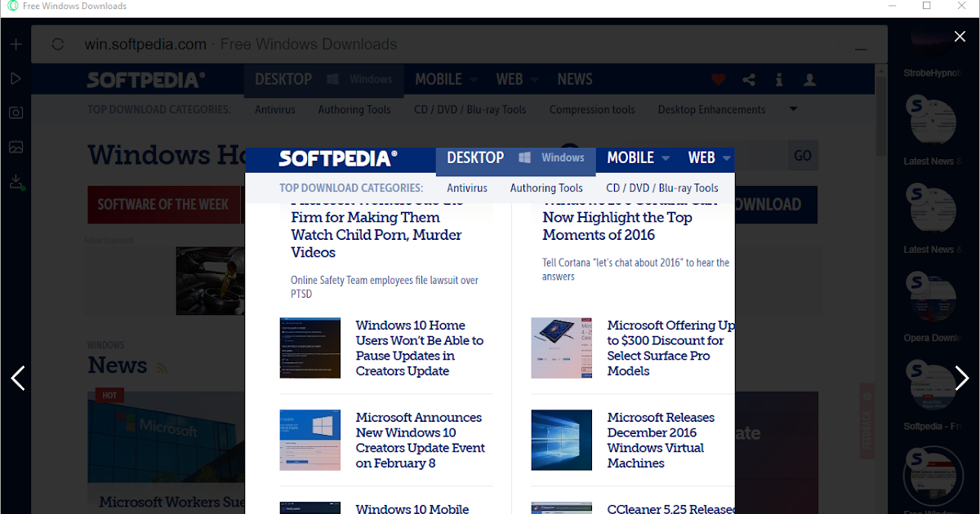This screenshot has height=514, width=980.
Task: Click the share icon in Softpedia header
Action: 749,79
